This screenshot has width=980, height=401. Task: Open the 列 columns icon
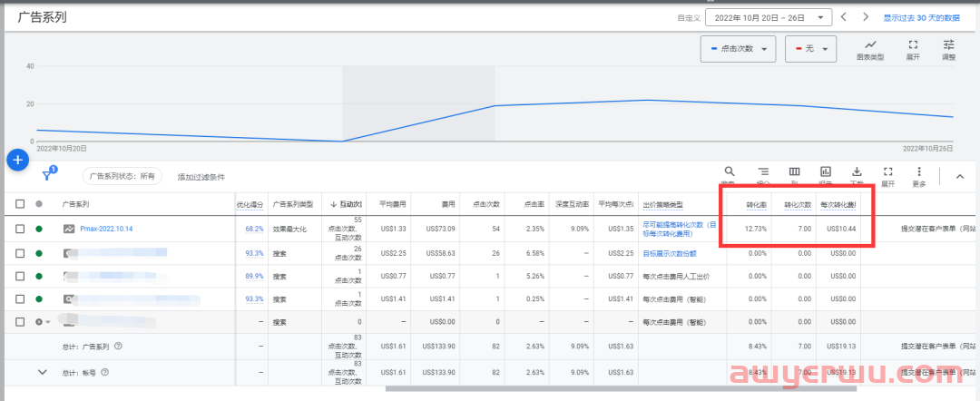pyautogui.click(x=794, y=171)
